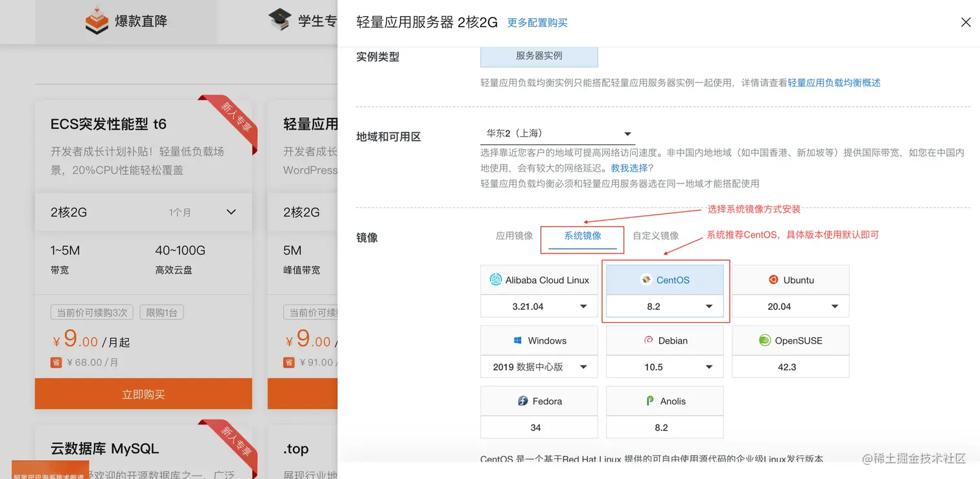Screen dimensions: 980x479
Task: Open the Windows 2019 数据中心版 version dropdown
Action: click(539, 367)
